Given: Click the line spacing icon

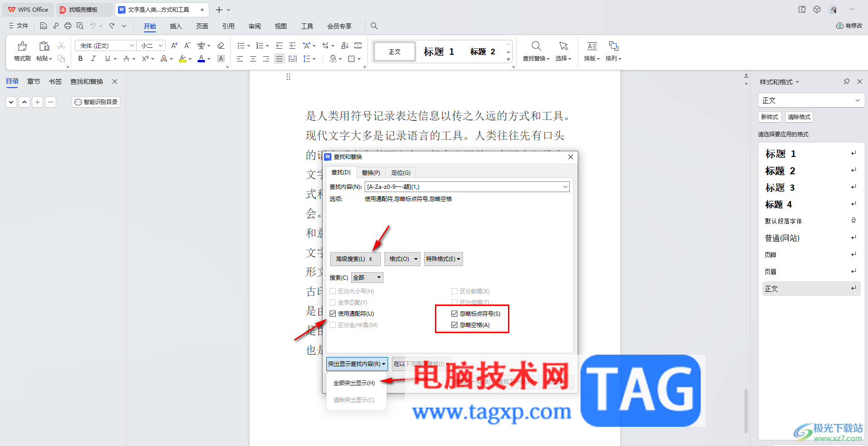Looking at the screenshot, I should [306, 59].
